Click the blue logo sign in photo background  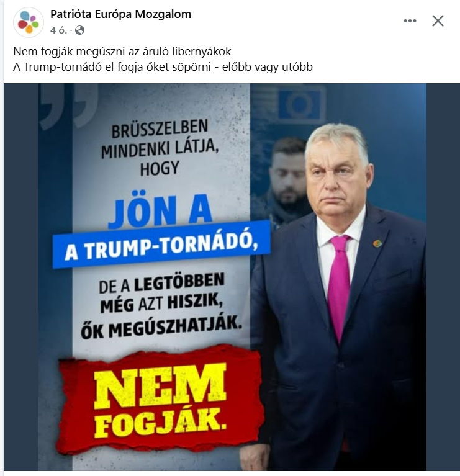(302, 103)
